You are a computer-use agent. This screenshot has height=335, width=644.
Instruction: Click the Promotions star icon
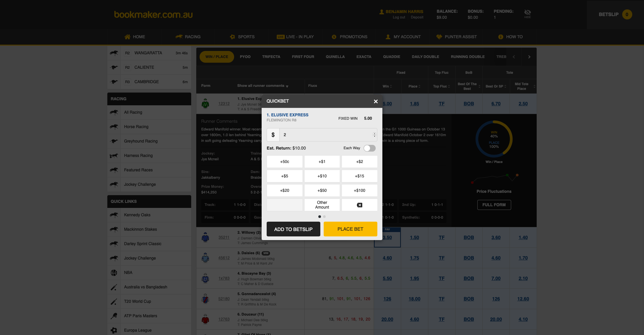(x=334, y=37)
